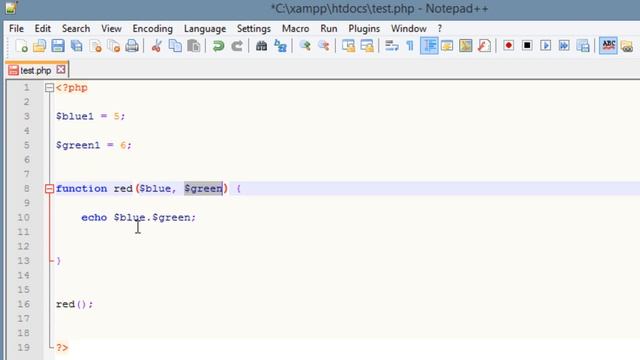Open the Encoding menu
Image resolution: width=640 pixels, height=360 pixels.
152,29
